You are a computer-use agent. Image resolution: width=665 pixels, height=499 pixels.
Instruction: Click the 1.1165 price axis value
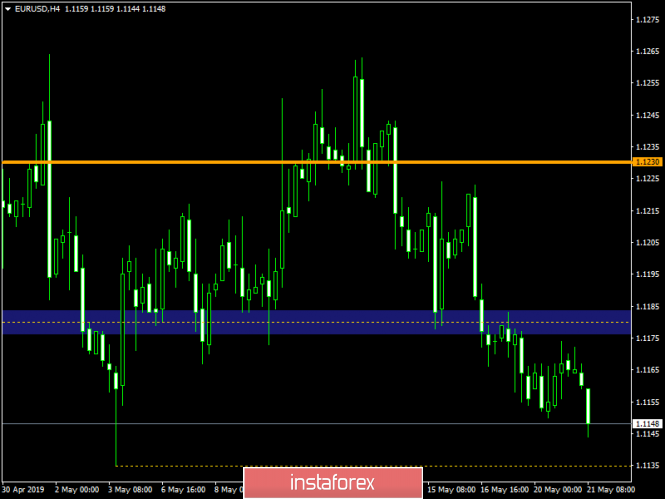(x=648, y=370)
